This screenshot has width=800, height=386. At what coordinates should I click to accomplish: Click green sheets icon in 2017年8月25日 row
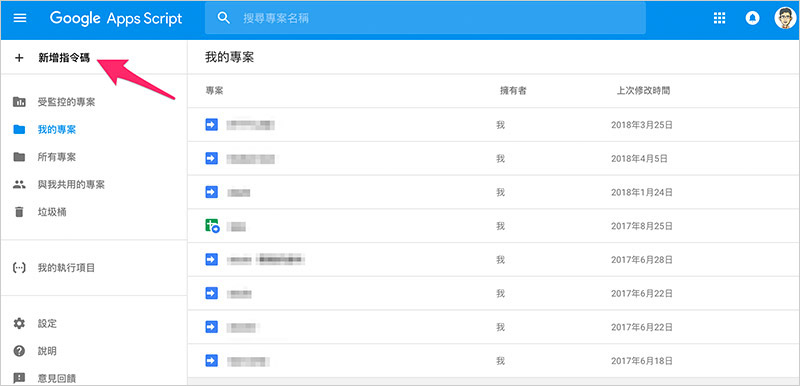[x=212, y=226]
